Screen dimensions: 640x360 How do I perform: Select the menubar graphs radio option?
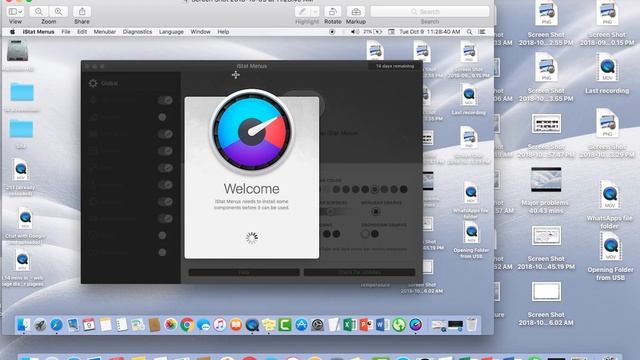(x=376, y=211)
